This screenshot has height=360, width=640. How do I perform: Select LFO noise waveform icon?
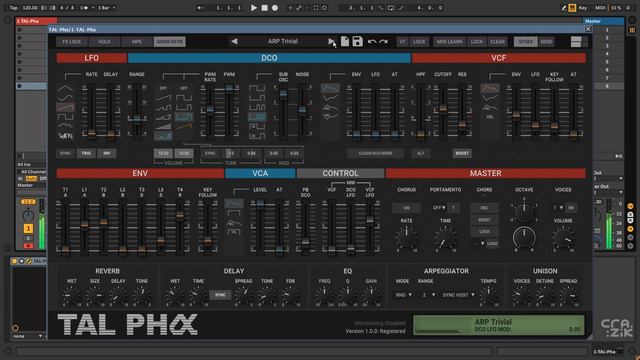click(65, 136)
